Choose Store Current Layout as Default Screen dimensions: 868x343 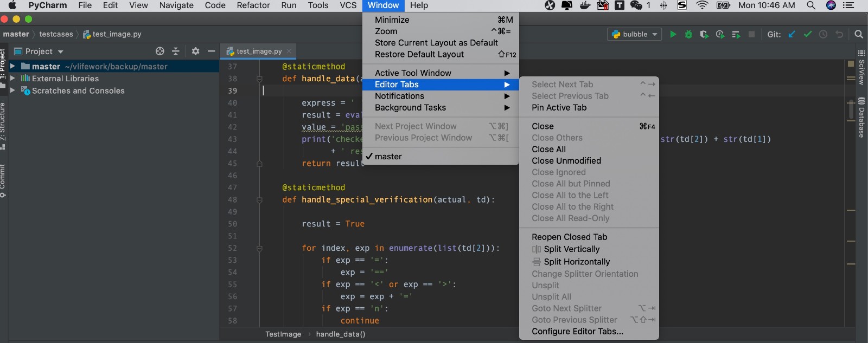(x=441, y=43)
